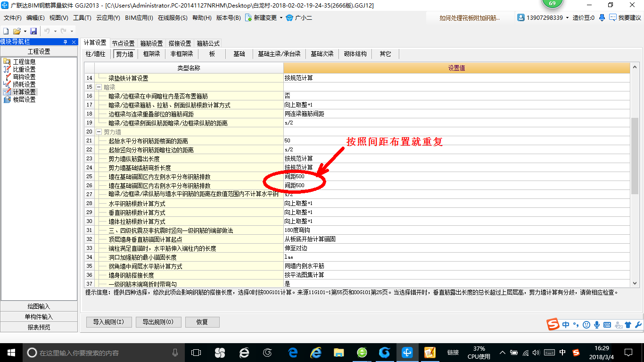Image resolution: width=644 pixels, height=362 pixels.
Task: Click Sogou microphone voice input
Action: (596, 325)
